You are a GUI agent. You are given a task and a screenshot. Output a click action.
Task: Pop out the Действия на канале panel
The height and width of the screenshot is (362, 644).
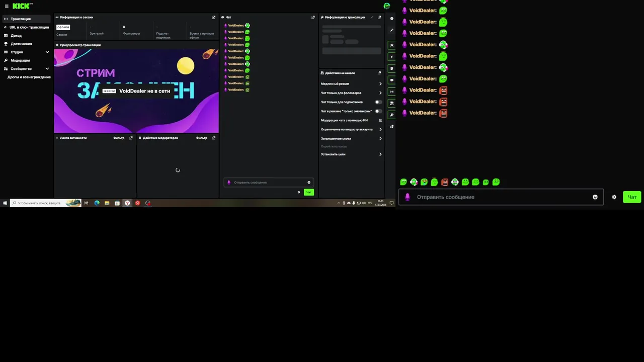coord(379,73)
